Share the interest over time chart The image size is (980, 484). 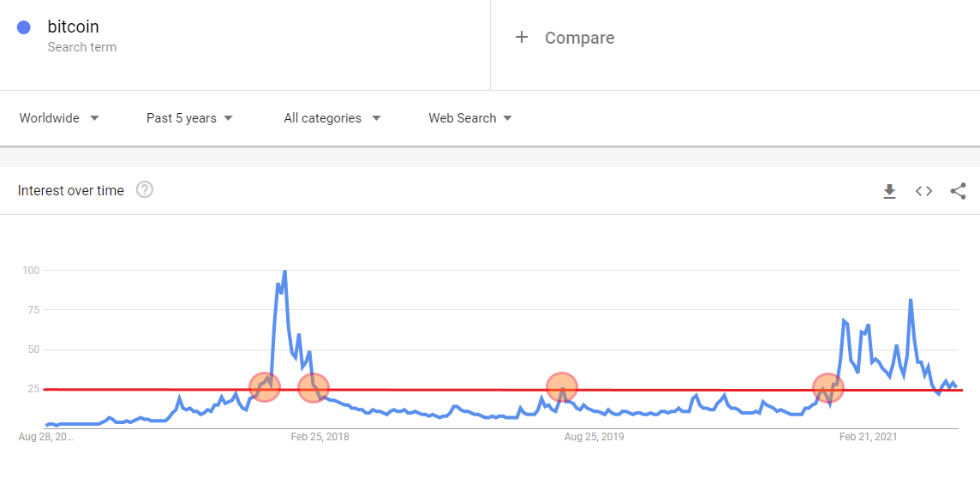958,191
